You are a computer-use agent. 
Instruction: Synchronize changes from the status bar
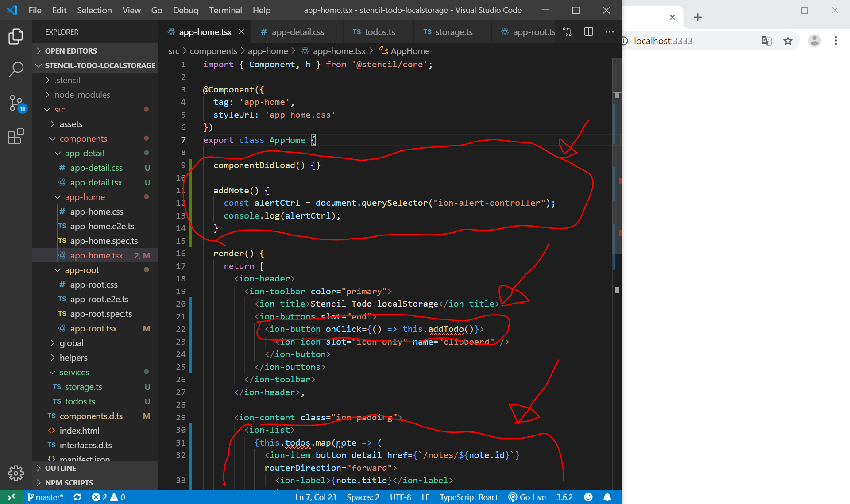[x=77, y=497]
